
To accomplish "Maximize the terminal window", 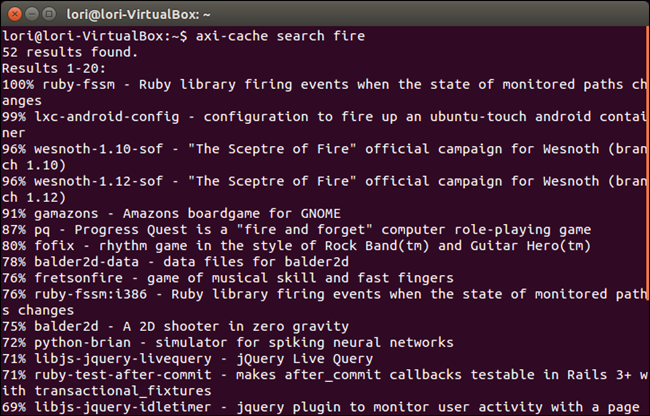I will (x=49, y=14).
